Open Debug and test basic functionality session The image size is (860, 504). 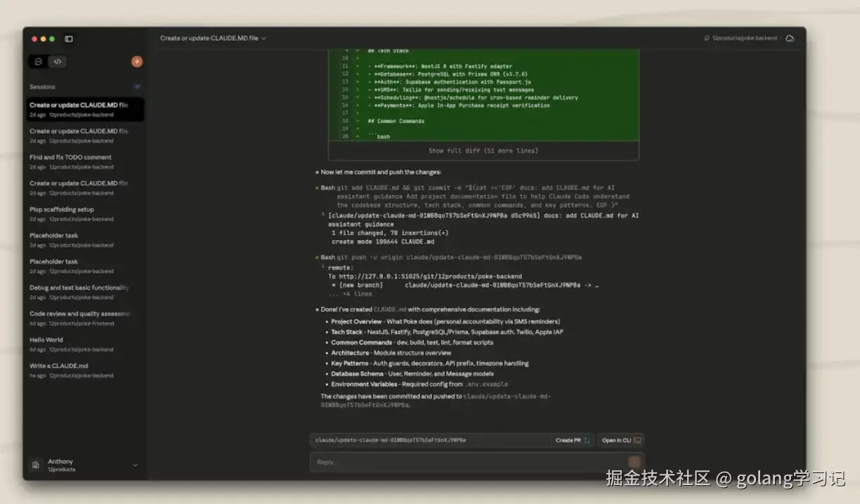tap(86, 292)
